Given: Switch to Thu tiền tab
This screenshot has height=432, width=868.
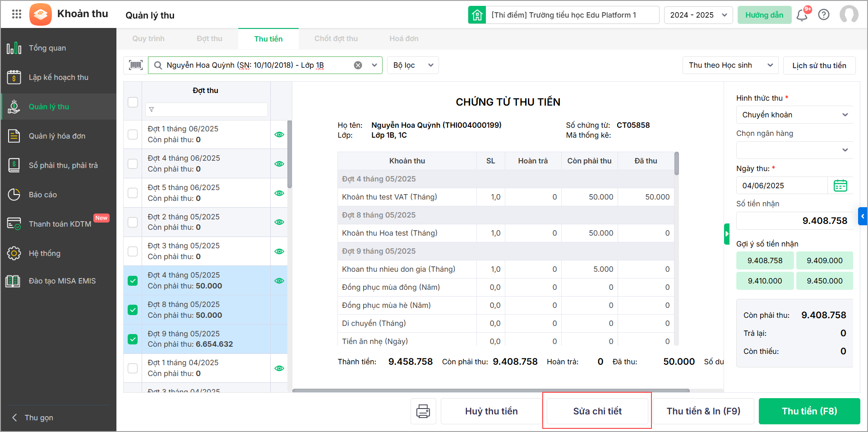Looking at the screenshot, I should click(x=268, y=39).
